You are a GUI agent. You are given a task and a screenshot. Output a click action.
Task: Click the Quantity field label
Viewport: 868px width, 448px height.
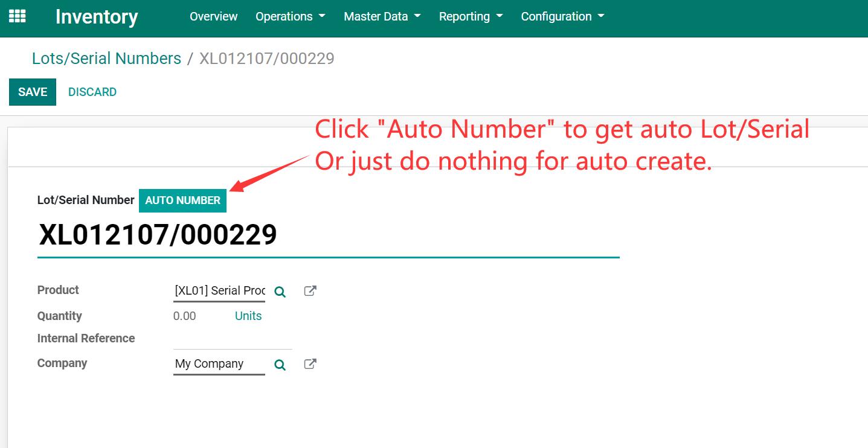59,316
